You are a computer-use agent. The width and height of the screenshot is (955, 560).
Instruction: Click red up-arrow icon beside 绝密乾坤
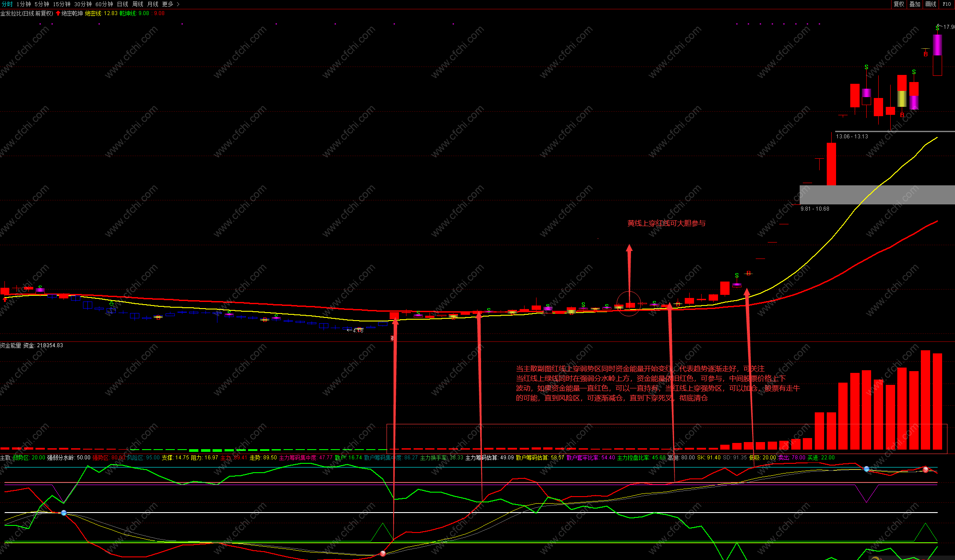(58, 13)
